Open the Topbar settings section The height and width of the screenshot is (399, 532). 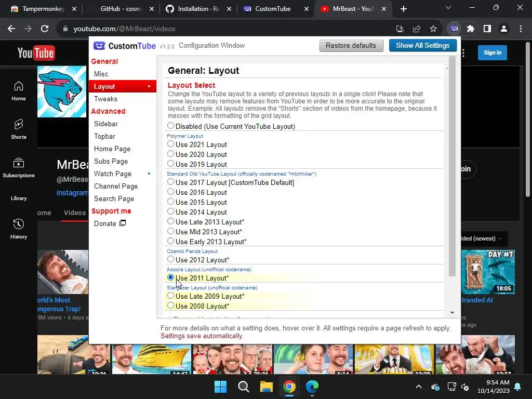pos(122,137)
